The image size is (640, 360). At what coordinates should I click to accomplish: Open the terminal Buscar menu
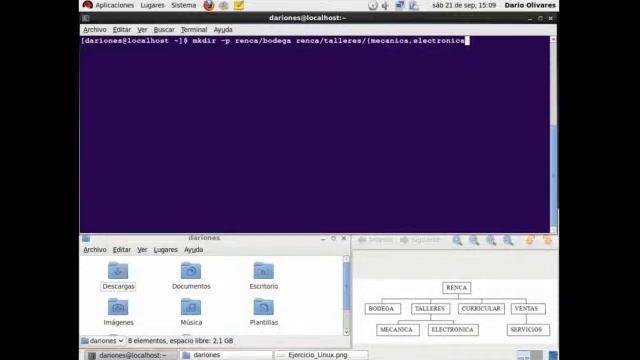click(164, 30)
